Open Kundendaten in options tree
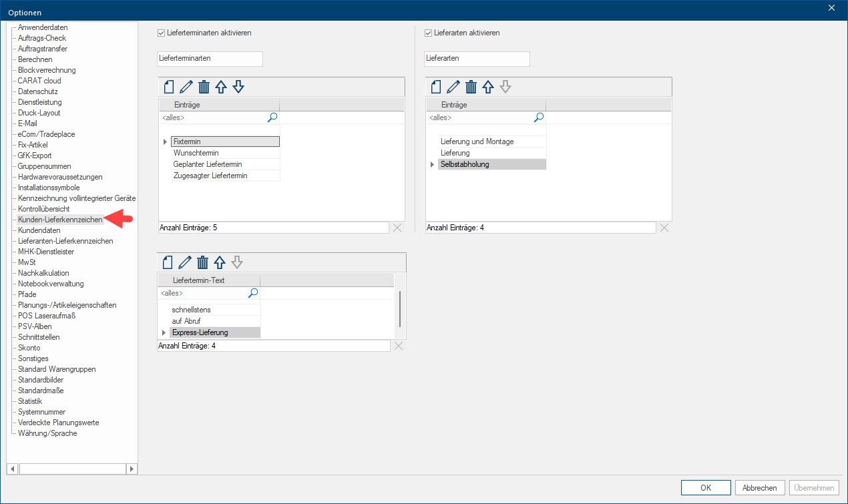This screenshot has height=504, width=848. (x=39, y=230)
